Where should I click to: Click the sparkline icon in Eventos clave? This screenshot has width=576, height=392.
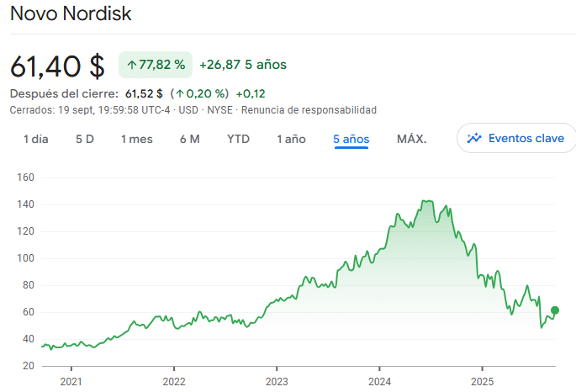[x=475, y=138]
